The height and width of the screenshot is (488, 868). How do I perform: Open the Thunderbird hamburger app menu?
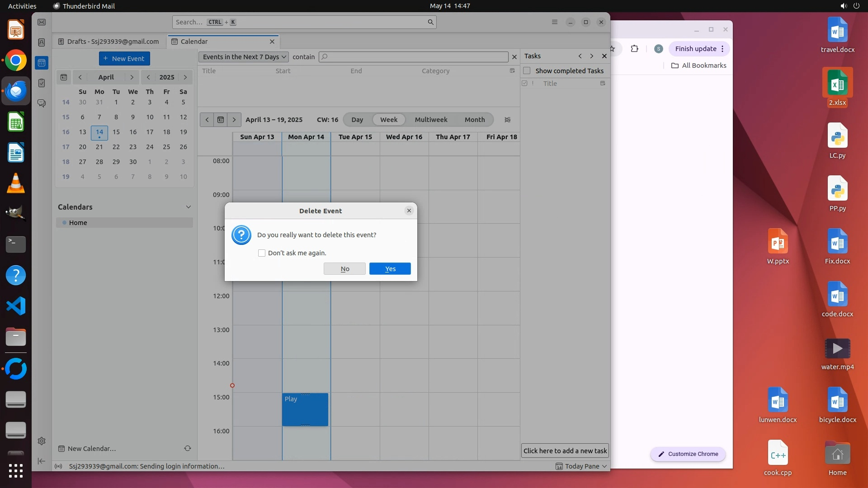pos(554,22)
